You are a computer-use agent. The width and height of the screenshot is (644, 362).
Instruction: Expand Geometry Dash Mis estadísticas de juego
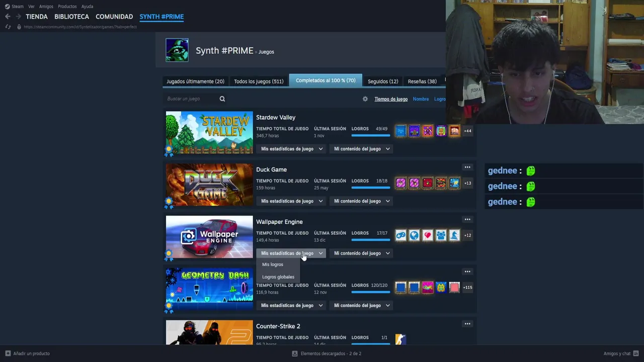[x=292, y=306]
